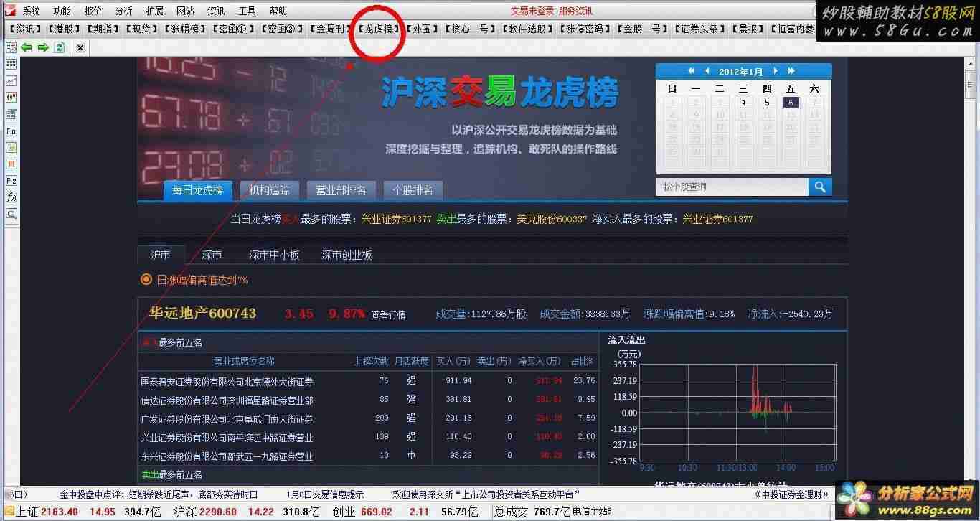Click the 【涨幅榜】 toolbar shortcut
The image size is (980, 521).
pos(184,29)
